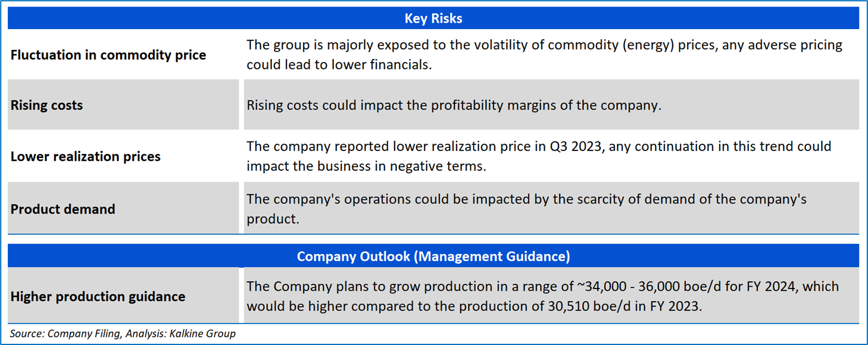Click the Company Outlook (Management Guidance) header
Screen dimensions: 868x345
tap(433, 256)
